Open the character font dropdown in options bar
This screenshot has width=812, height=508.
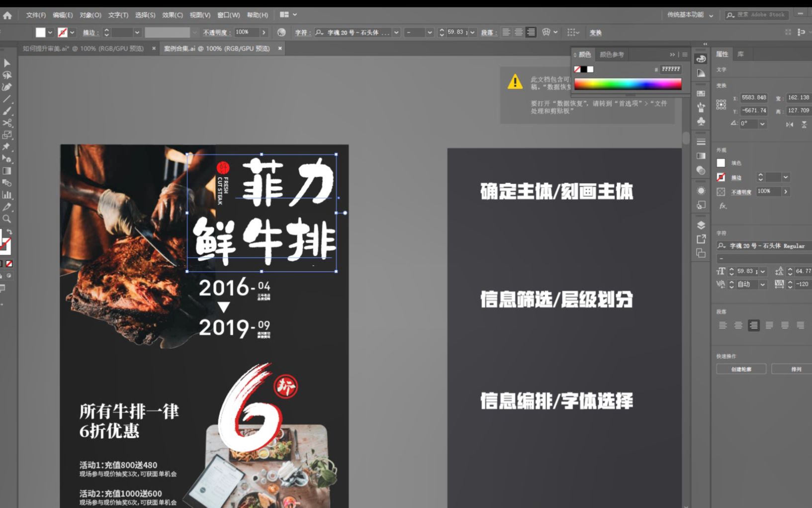tap(396, 32)
